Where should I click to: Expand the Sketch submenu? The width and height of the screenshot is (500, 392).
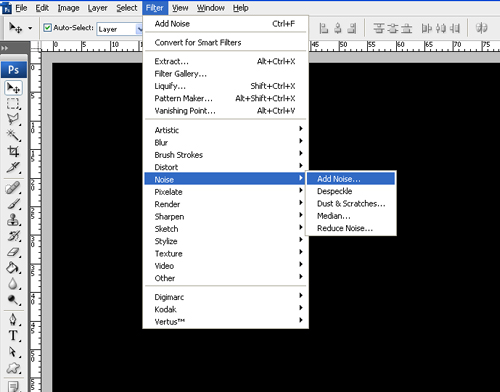click(x=225, y=229)
